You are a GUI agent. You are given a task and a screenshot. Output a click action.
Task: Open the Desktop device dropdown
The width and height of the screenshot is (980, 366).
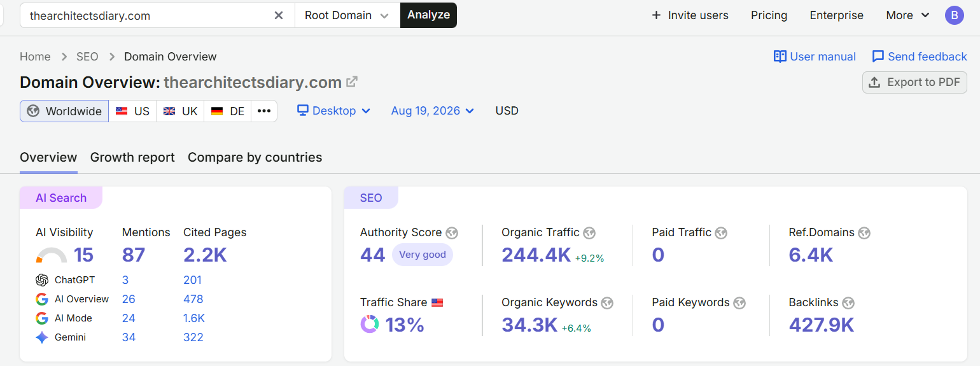point(334,111)
